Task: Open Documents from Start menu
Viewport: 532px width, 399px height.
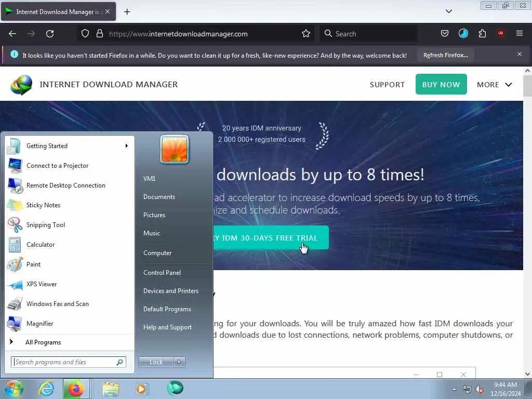Action: tap(159, 197)
